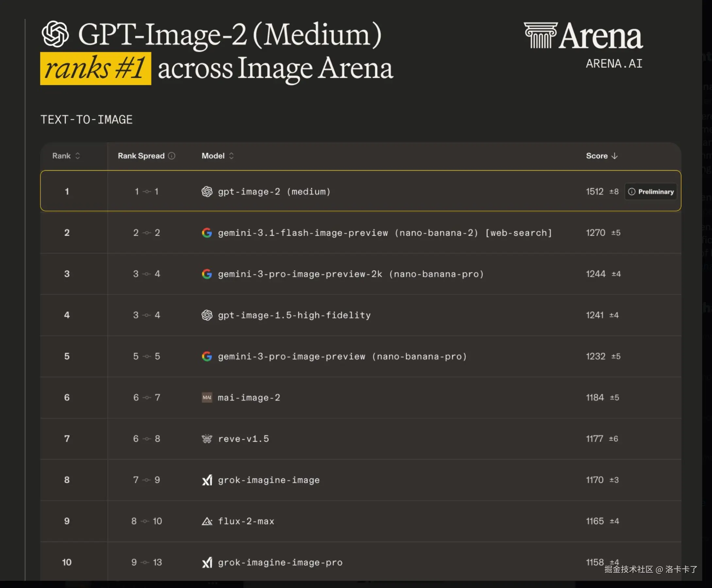Screen dimensions: 712x588
Task: Click the Google icon beside gemini-3.1-flash-image-preview
Action: pyautogui.click(x=207, y=233)
